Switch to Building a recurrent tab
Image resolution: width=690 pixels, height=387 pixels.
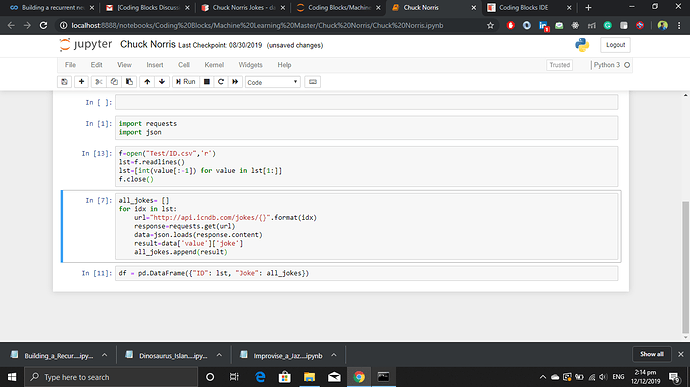pyautogui.click(x=52, y=7)
